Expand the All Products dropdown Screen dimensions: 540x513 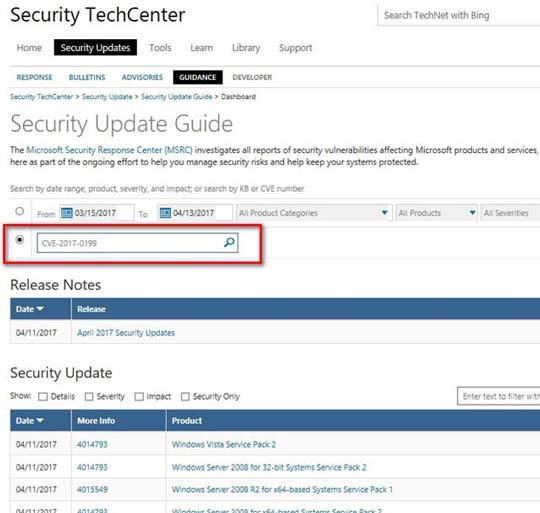point(436,213)
